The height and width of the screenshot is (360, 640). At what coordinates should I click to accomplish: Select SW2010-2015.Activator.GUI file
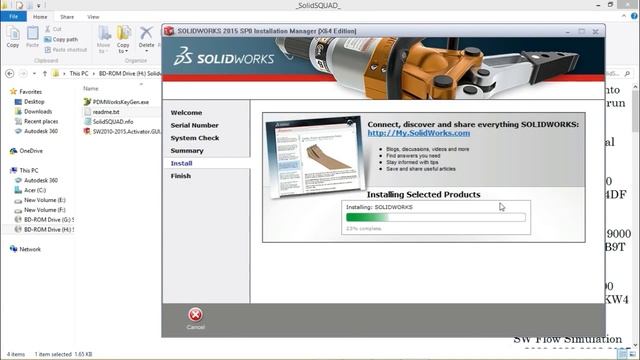click(x=122, y=131)
